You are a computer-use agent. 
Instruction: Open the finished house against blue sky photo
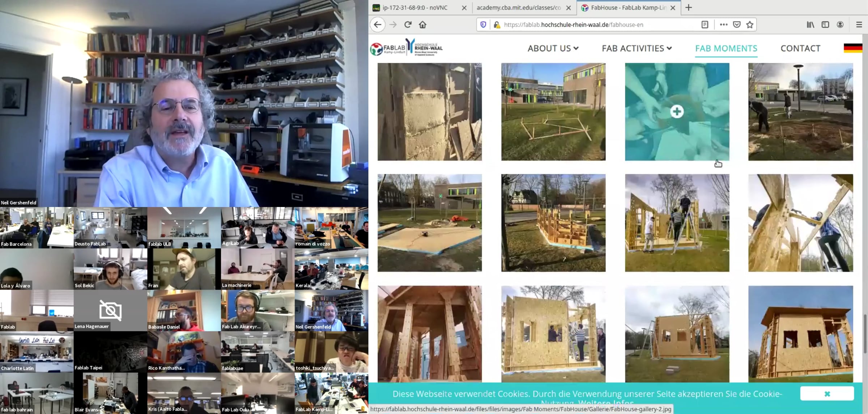(x=801, y=334)
